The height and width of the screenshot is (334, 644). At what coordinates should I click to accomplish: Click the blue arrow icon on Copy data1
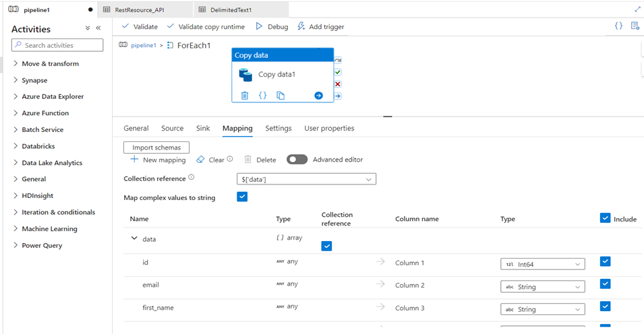318,96
